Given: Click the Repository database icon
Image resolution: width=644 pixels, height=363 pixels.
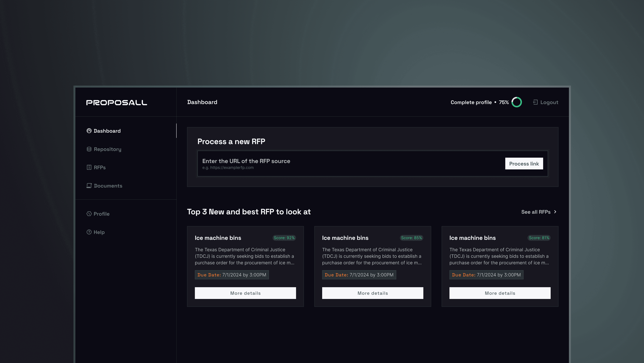Looking at the screenshot, I should click(x=89, y=149).
